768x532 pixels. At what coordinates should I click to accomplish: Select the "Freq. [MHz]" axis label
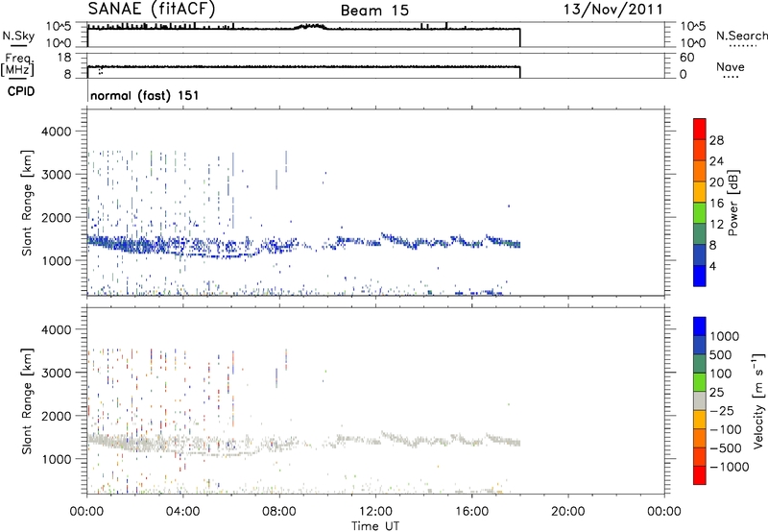coord(17,64)
